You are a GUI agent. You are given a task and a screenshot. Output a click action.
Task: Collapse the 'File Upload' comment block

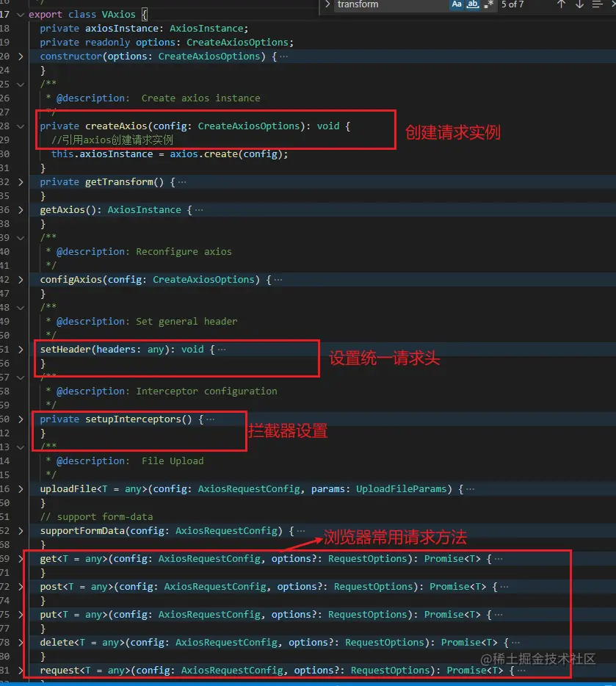[20, 447]
